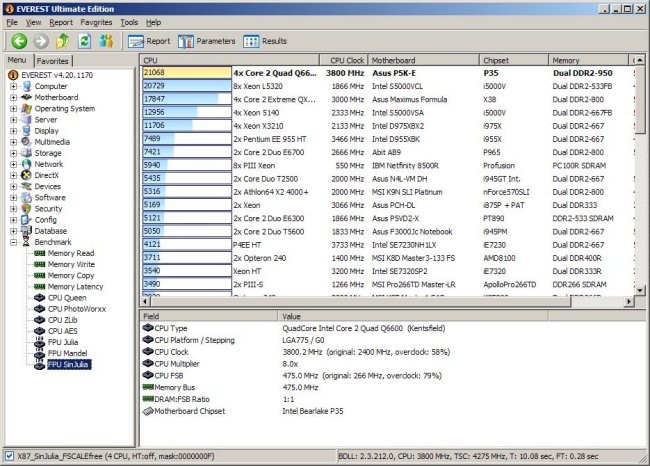Sort by Memory column header
The width and height of the screenshot is (650, 466).
coord(588,61)
